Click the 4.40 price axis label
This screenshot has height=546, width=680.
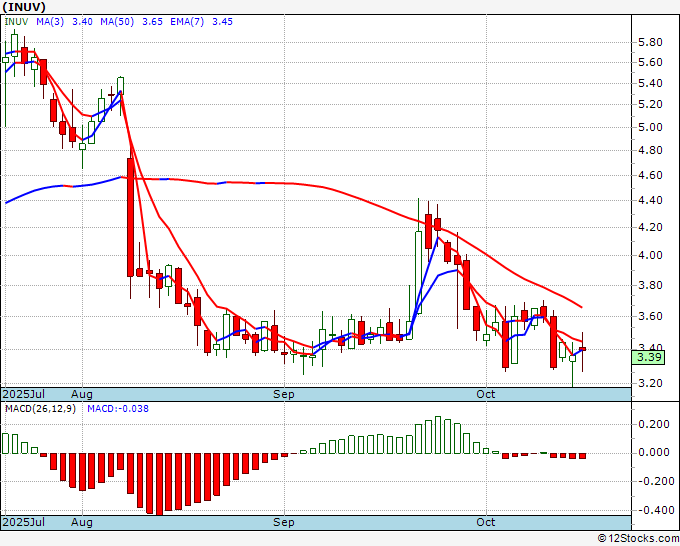tap(650, 200)
